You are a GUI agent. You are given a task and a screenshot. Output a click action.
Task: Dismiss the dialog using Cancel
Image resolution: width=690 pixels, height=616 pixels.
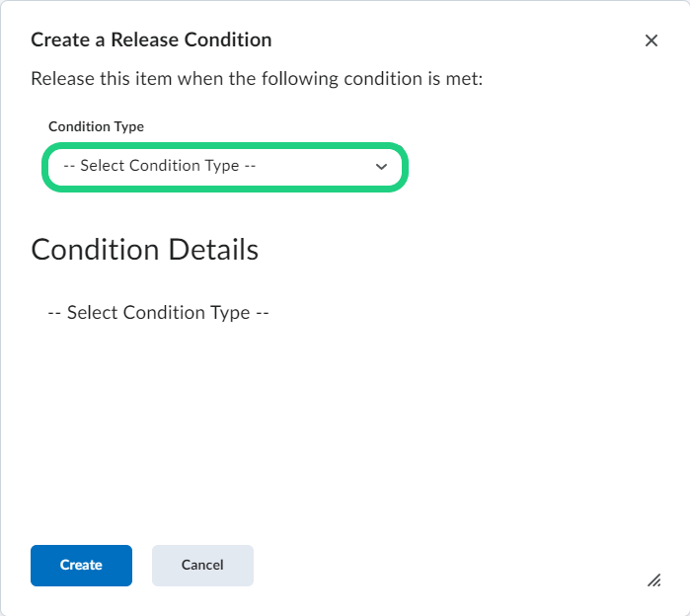[x=202, y=566]
